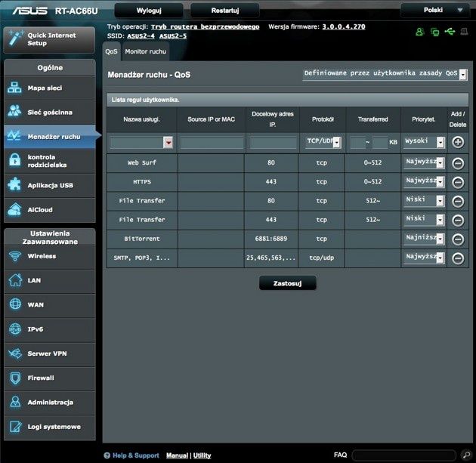Change priority dropdown for Web Surf
The width and height of the screenshot is (476, 463).
[424, 162]
